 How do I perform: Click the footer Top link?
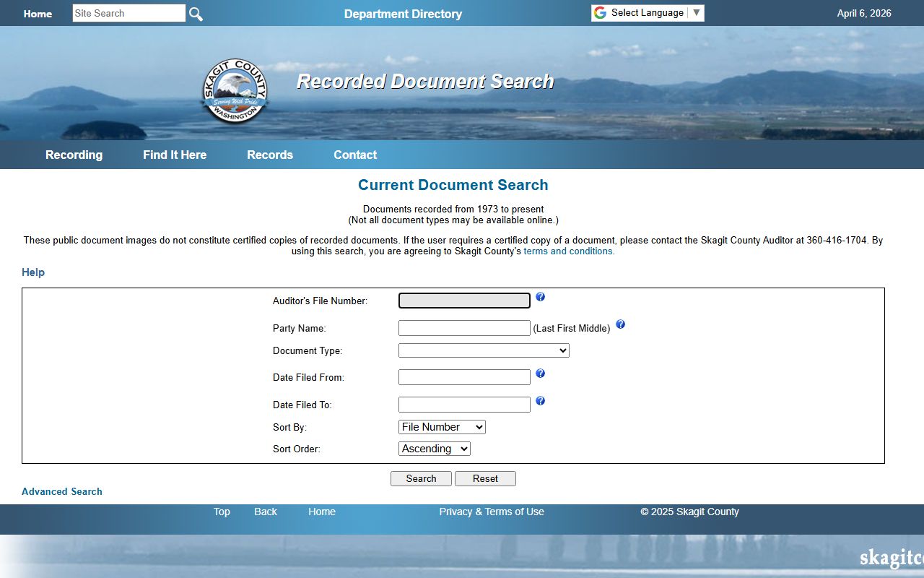point(222,512)
